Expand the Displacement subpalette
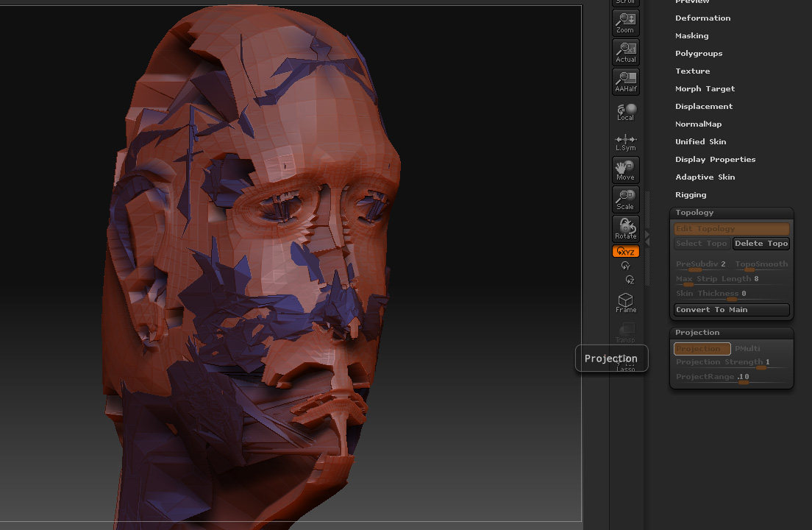Screen dimensions: 812x530 point(704,106)
